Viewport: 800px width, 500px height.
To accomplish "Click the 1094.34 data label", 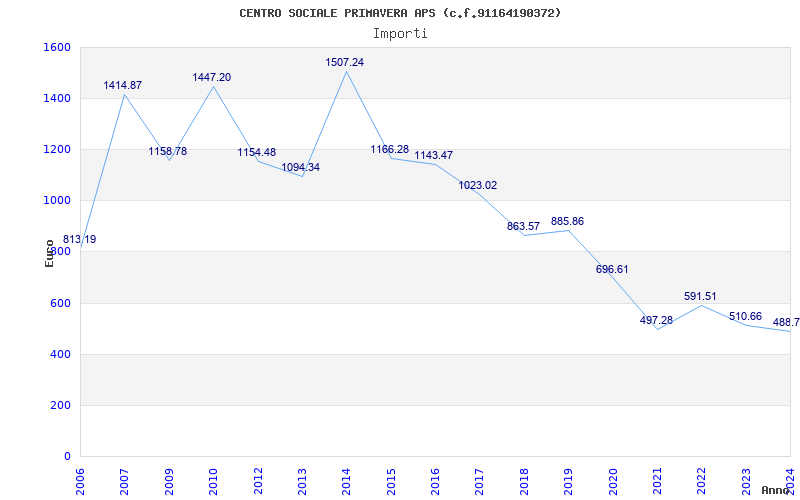I will click(301, 167).
